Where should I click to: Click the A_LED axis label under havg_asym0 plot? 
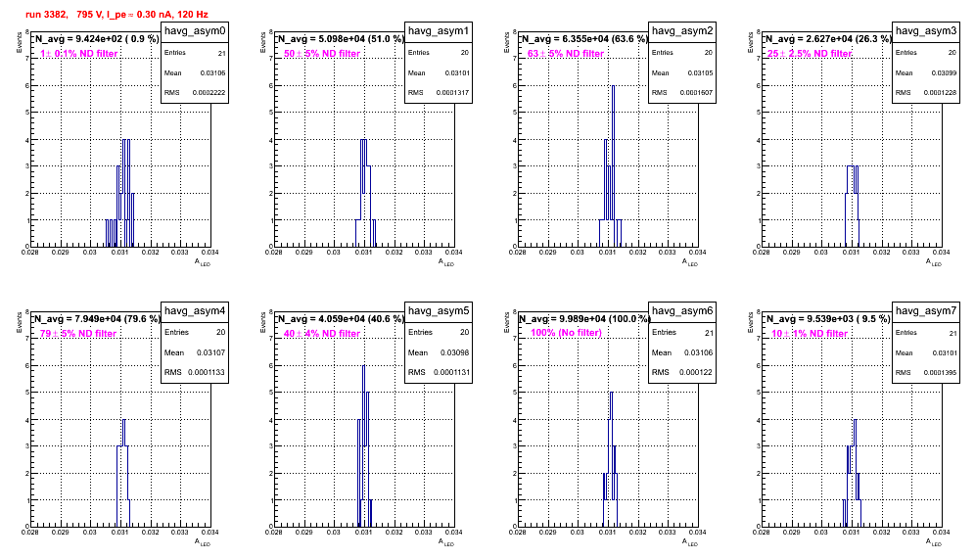tap(203, 262)
